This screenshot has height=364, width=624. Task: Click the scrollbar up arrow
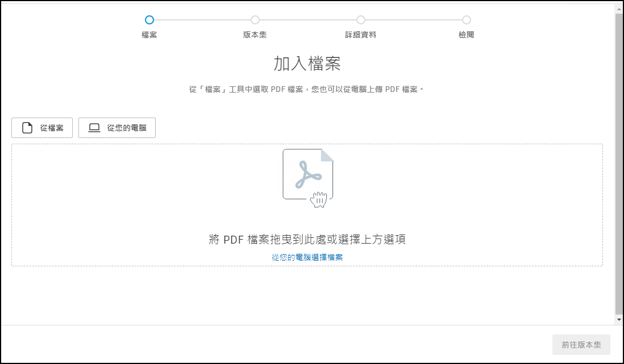(x=619, y=8)
